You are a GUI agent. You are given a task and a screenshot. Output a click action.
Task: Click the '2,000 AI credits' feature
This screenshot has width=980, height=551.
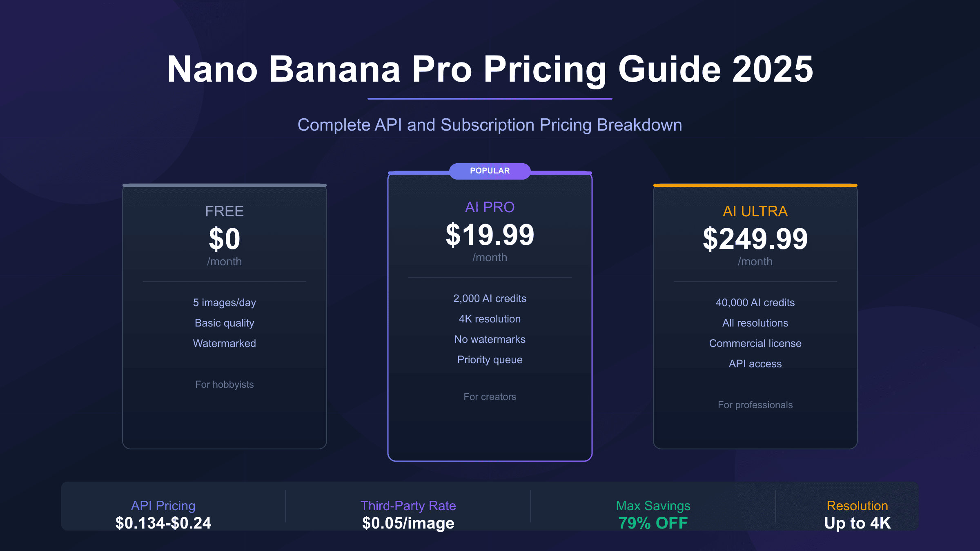tap(490, 299)
